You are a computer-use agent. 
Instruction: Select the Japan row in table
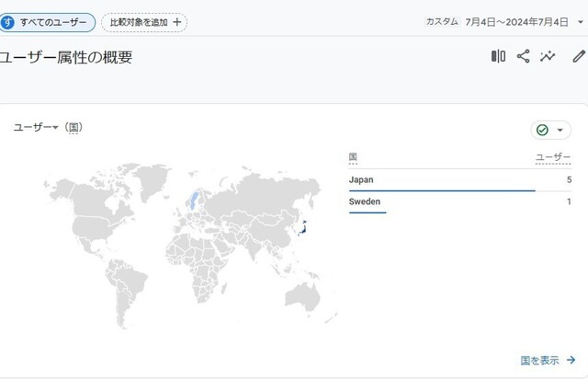point(459,180)
